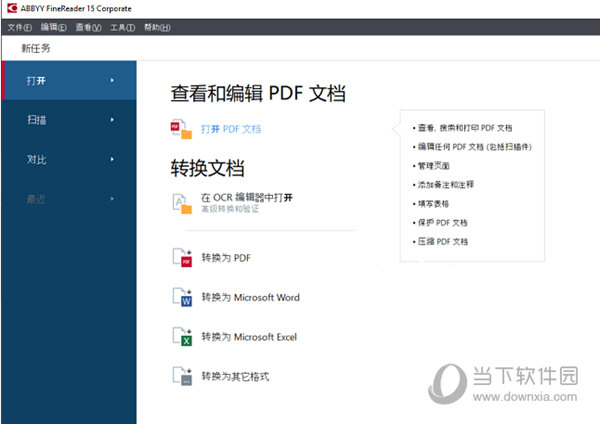600x424 pixels.
Task: Open the 查看(V) menu
Action: [x=88, y=27]
